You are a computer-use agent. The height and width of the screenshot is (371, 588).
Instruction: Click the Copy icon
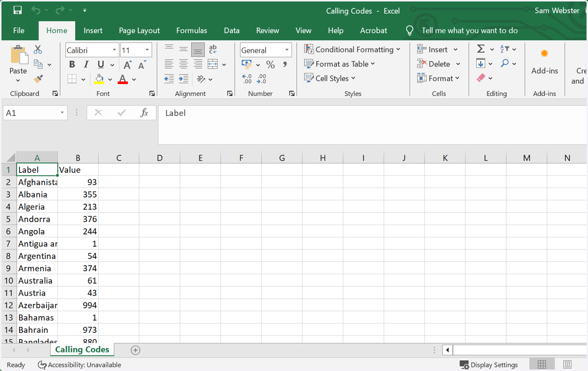(38, 64)
